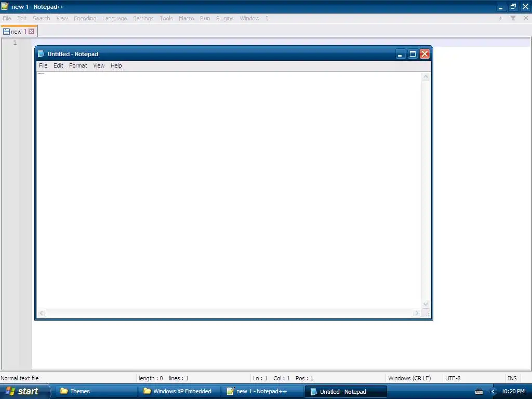532x399 pixels.
Task: Click the Notepad++ menu bar X close-document icon
Action: (x=526, y=18)
